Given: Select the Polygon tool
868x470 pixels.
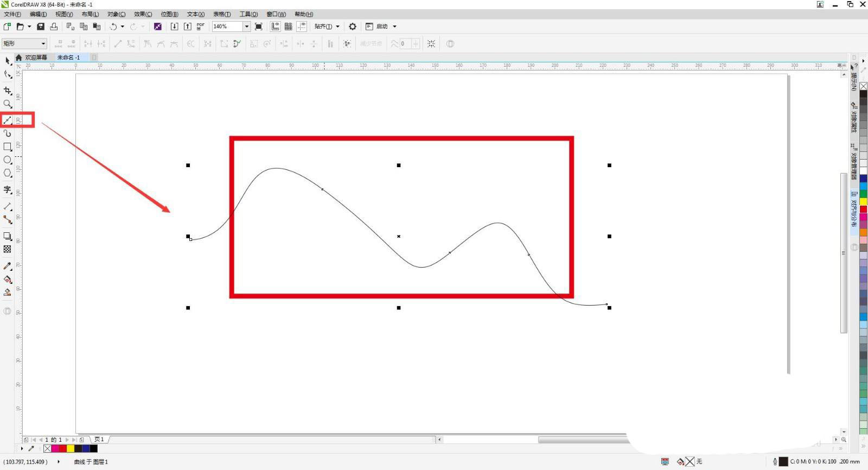Looking at the screenshot, I should (7, 173).
